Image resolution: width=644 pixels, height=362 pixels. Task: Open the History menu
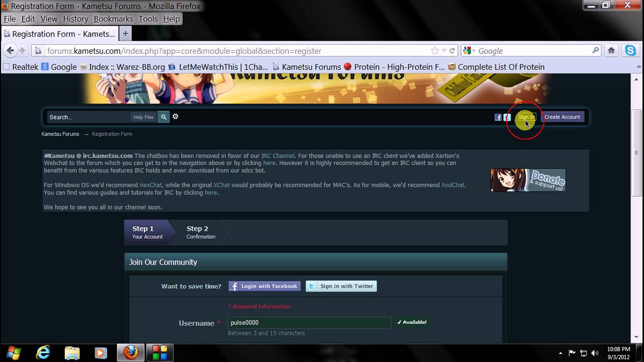coord(75,19)
